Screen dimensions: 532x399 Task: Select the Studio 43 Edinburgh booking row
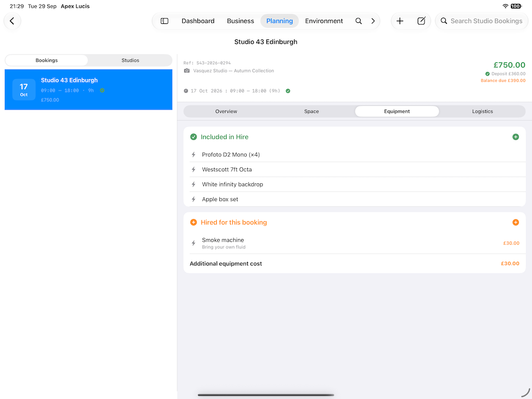coord(88,89)
